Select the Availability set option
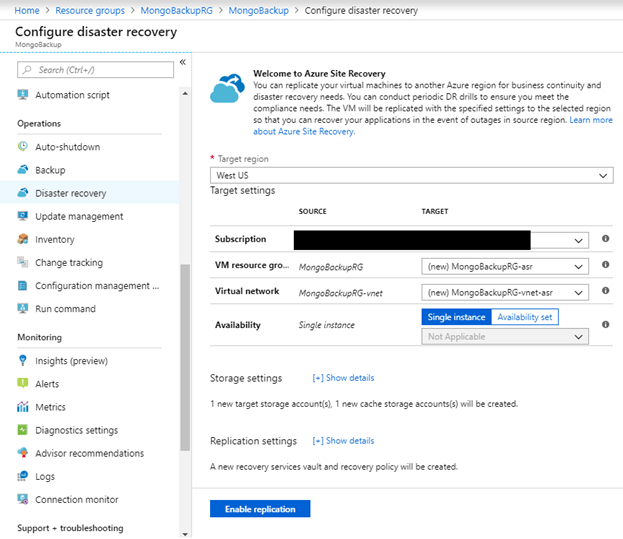623x539 pixels. [x=524, y=317]
